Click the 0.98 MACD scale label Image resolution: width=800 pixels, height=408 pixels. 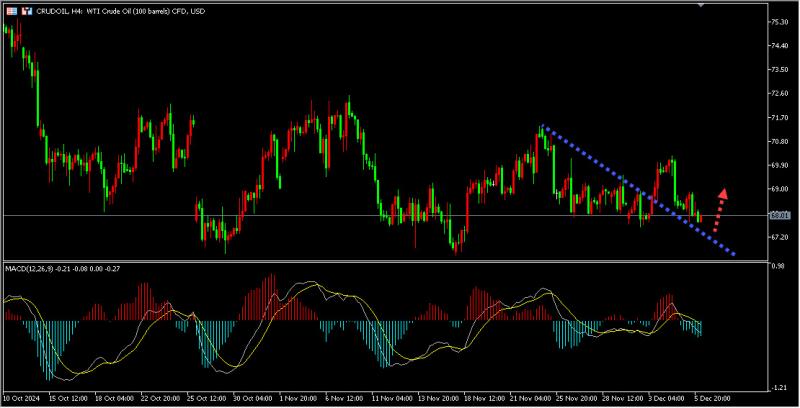pyautogui.click(x=778, y=266)
